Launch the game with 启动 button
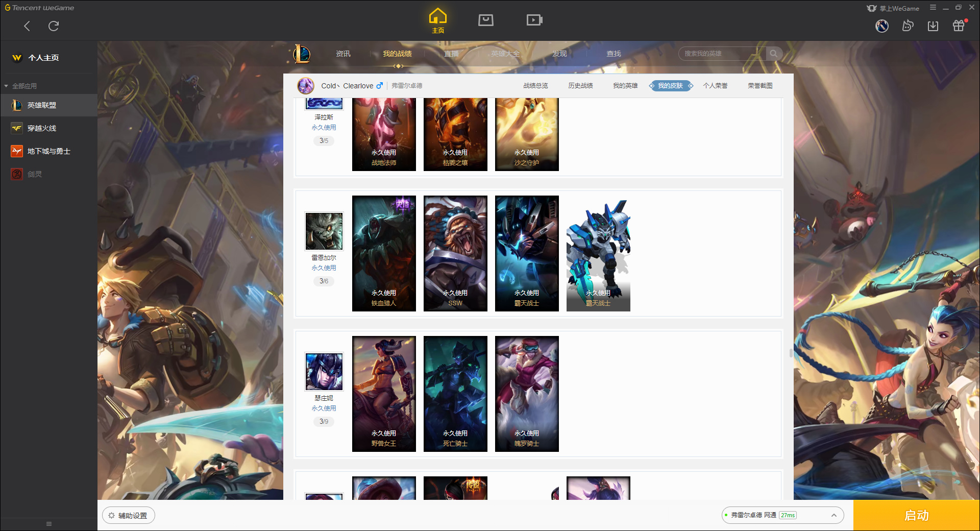The height and width of the screenshot is (531, 980). (x=916, y=516)
